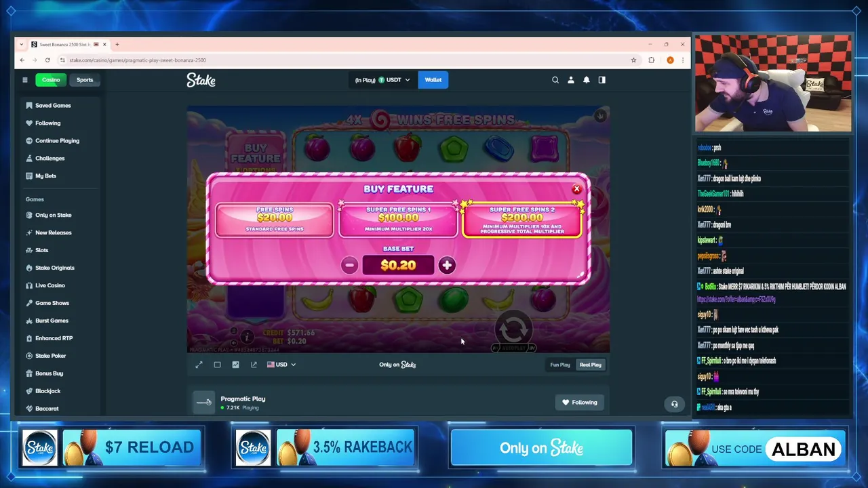Open the Wallet
This screenshot has width=868, height=488.
[433, 80]
